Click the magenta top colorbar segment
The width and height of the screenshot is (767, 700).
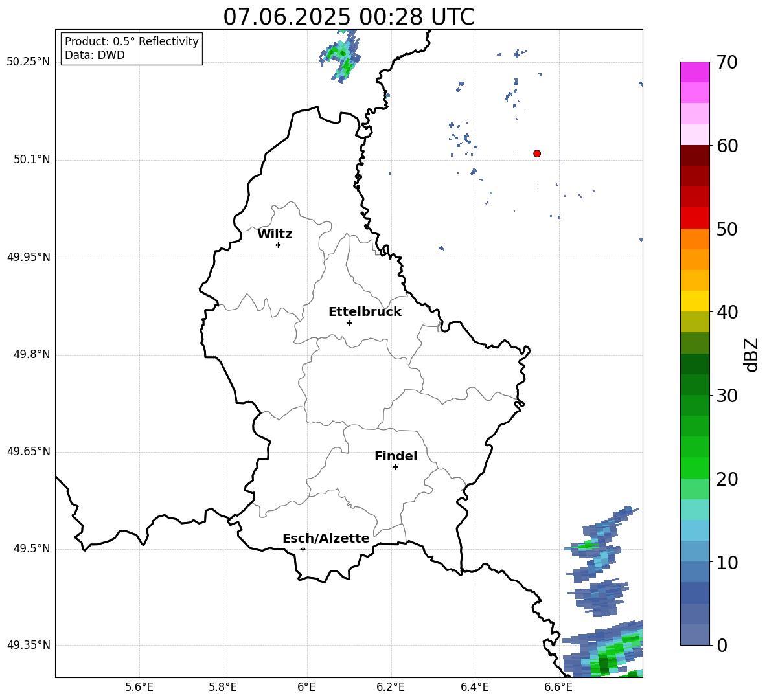[694, 72]
